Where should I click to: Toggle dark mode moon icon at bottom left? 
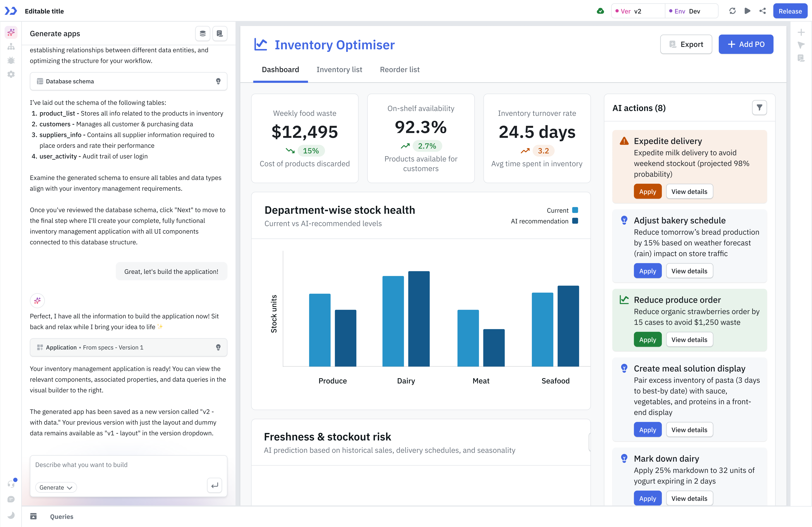(11, 515)
